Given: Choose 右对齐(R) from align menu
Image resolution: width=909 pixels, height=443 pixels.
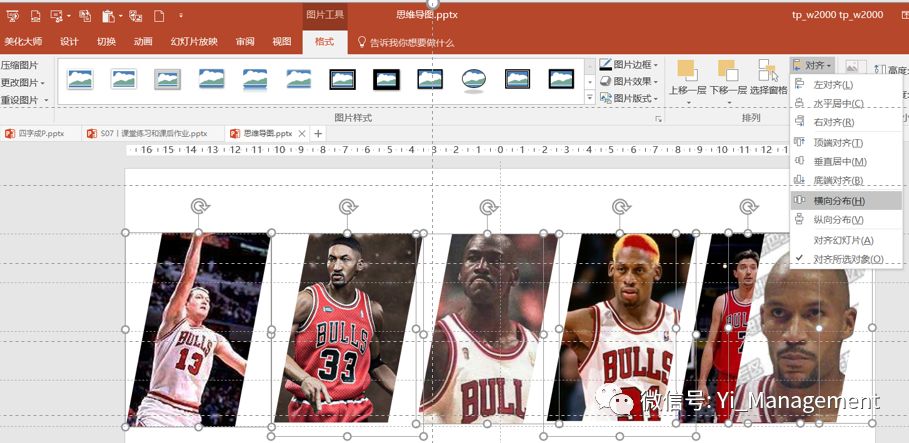Looking at the screenshot, I should pos(845,122).
